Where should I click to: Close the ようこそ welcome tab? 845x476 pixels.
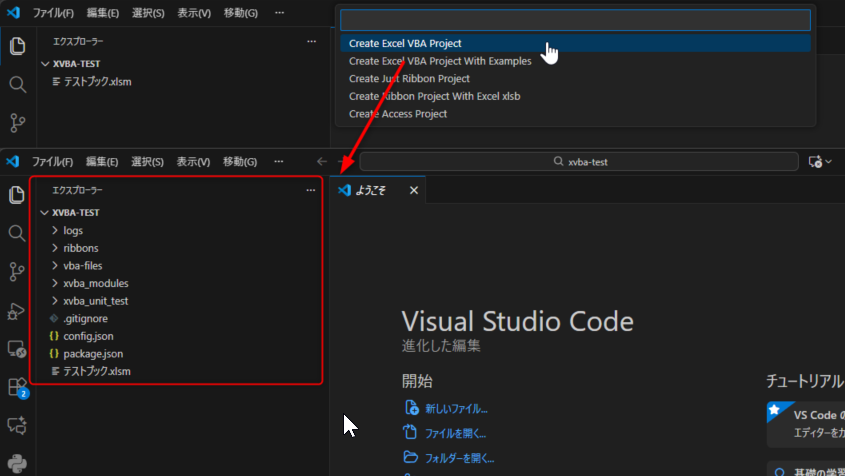(414, 190)
